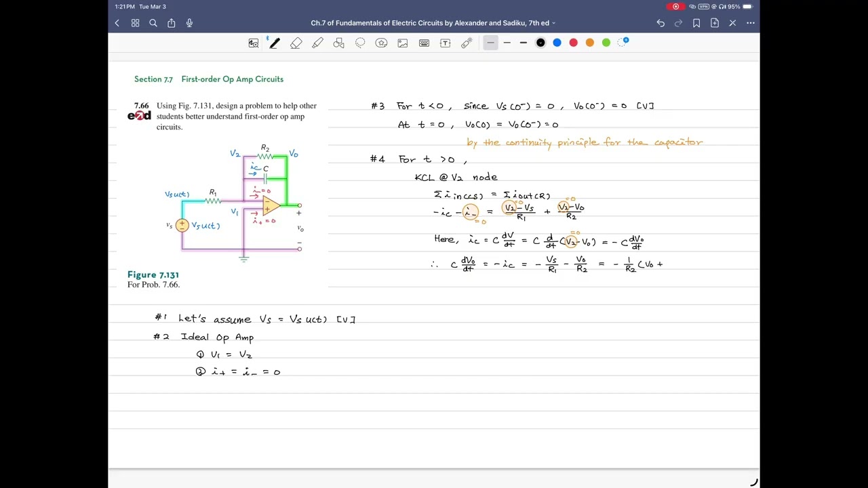Select the Pen tool

pos(274,43)
